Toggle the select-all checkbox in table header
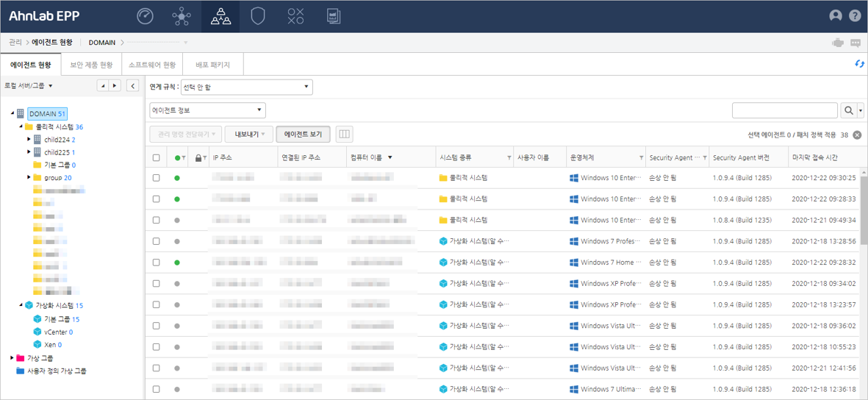The image size is (868, 400). point(156,157)
